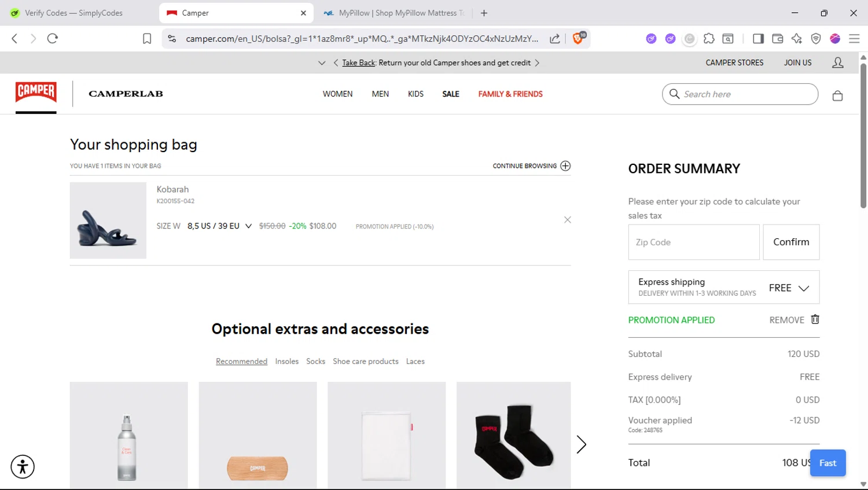The width and height of the screenshot is (868, 490).
Task: Expand the top banner chevron
Action: [322, 62]
